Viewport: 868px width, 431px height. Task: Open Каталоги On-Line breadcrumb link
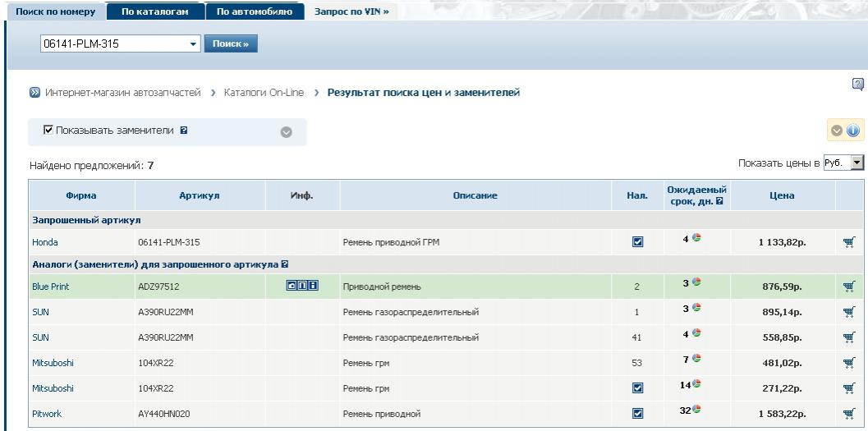click(264, 93)
